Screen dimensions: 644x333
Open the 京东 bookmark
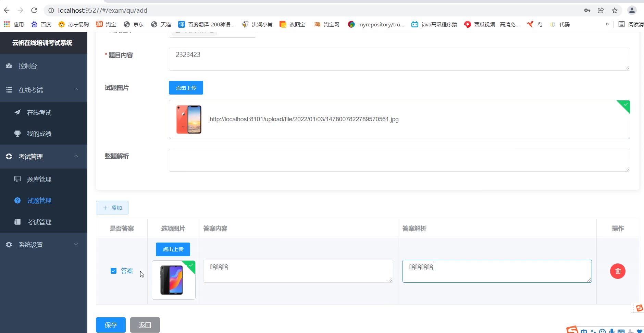coord(134,24)
